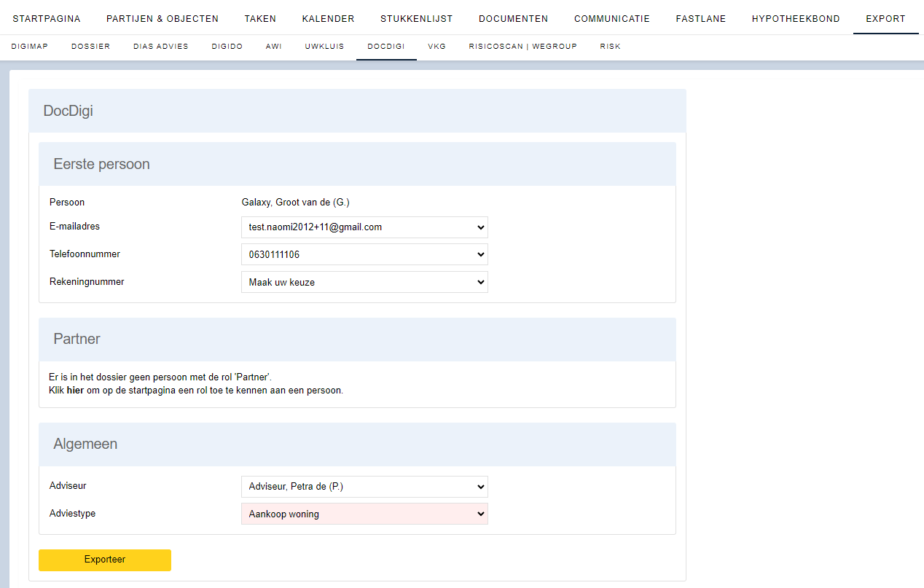Image resolution: width=924 pixels, height=588 pixels.
Task: Open the Adviseur dropdown
Action: (x=364, y=487)
